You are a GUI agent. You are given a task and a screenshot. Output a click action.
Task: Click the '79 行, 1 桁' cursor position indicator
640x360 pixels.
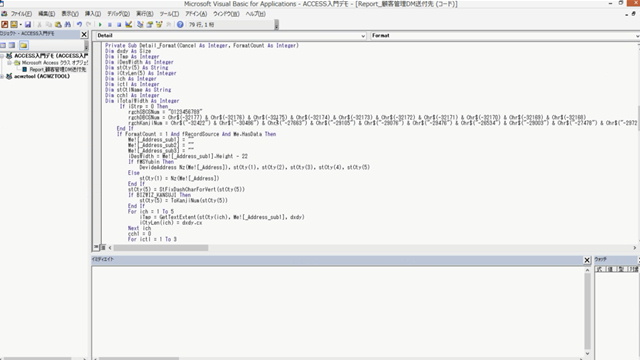point(201,25)
